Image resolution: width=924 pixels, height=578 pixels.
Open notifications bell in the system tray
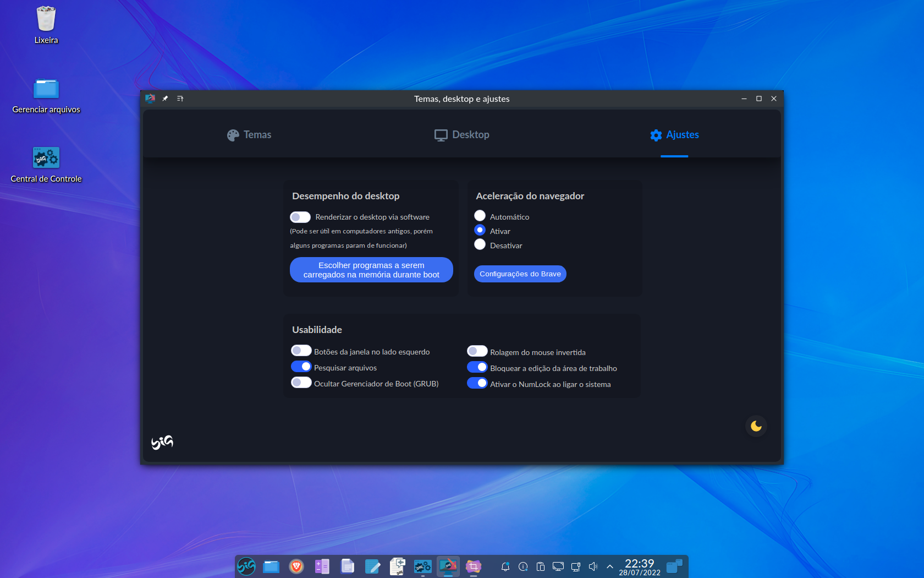pos(505,566)
